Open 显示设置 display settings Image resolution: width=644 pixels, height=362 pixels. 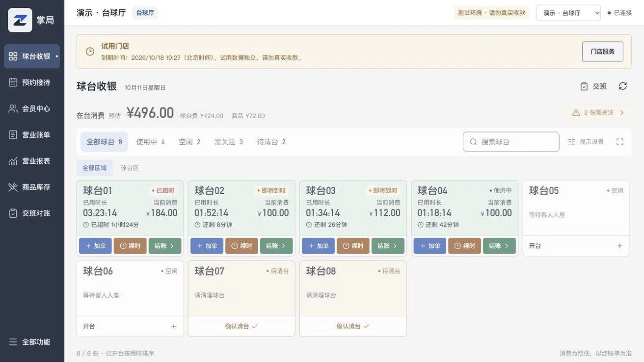point(586,142)
